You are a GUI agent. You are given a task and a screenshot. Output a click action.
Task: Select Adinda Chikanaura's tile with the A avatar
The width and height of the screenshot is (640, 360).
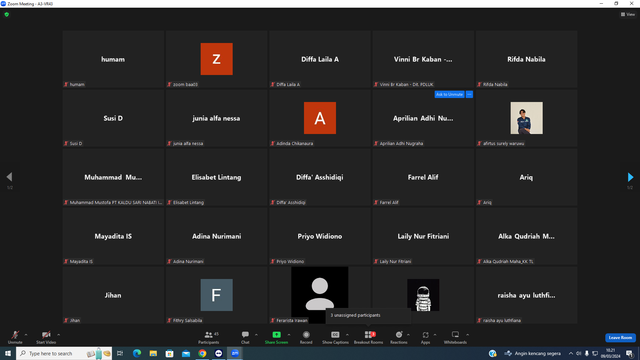tap(320, 118)
